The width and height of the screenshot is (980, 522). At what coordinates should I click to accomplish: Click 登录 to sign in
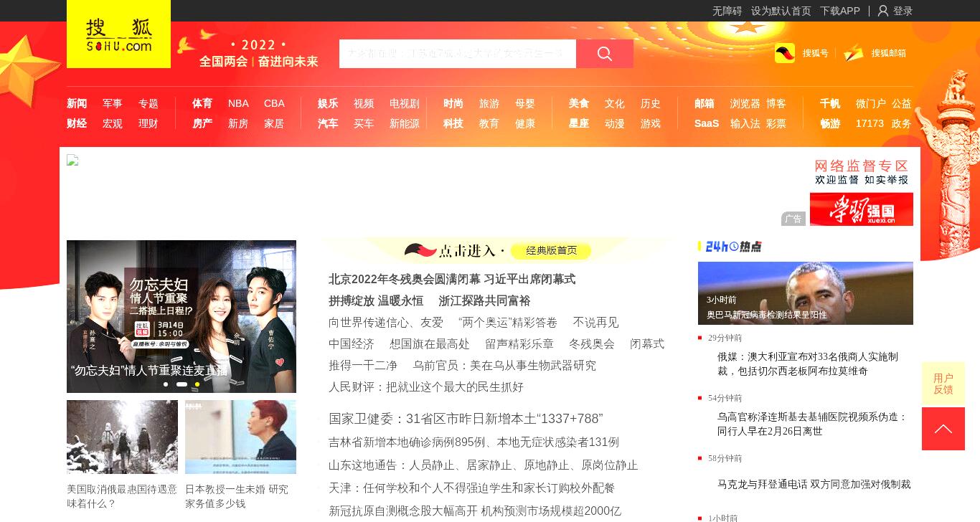[x=903, y=11]
